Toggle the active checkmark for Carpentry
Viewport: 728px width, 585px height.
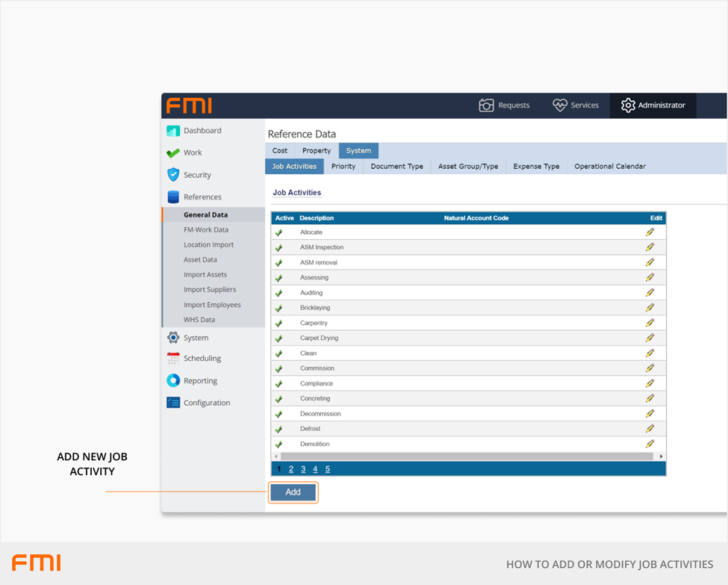pyautogui.click(x=279, y=324)
